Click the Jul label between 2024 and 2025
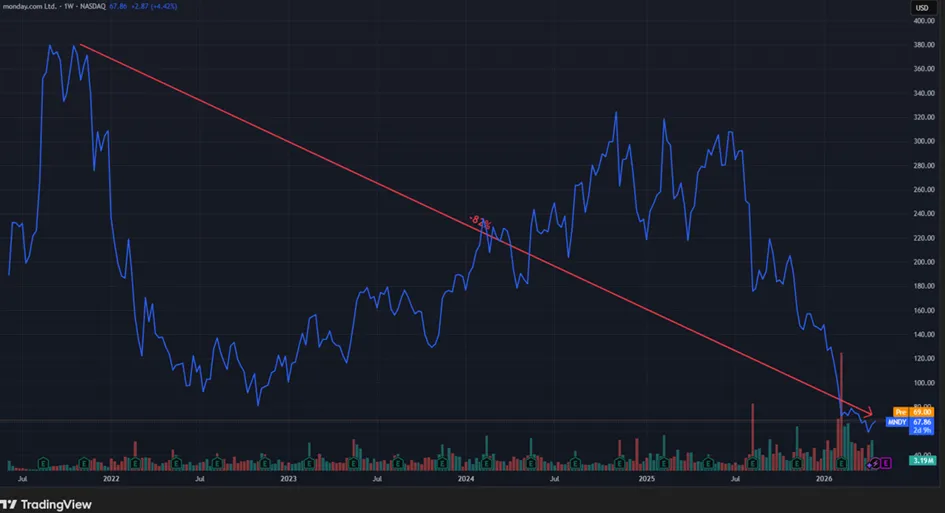The width and height of the screenshot is (945, 513). tap(554, 479)
